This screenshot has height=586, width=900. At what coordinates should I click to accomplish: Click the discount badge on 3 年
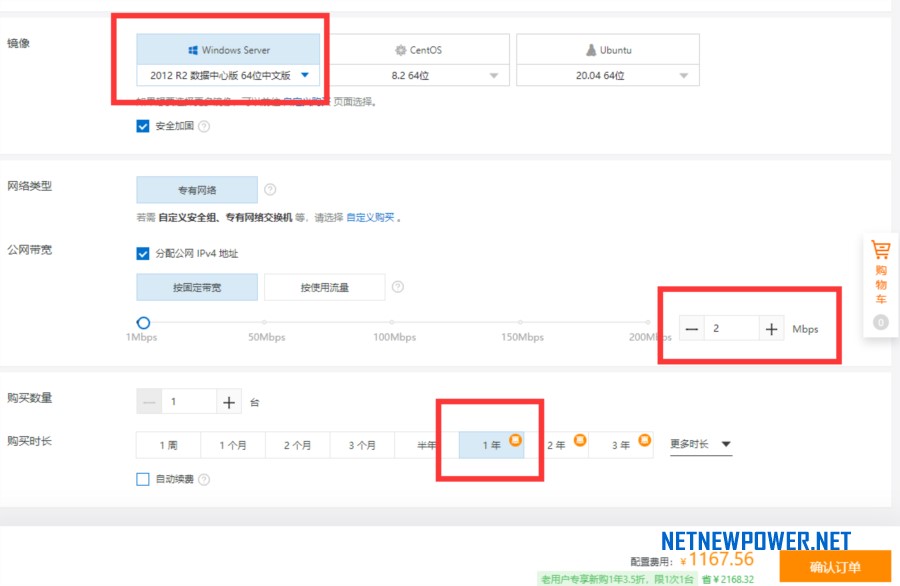645,440
